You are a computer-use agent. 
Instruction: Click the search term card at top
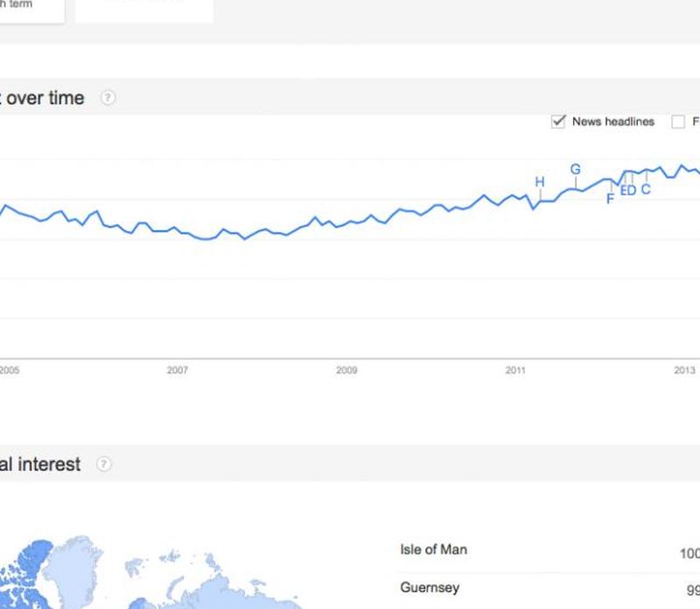pos(26,9)
